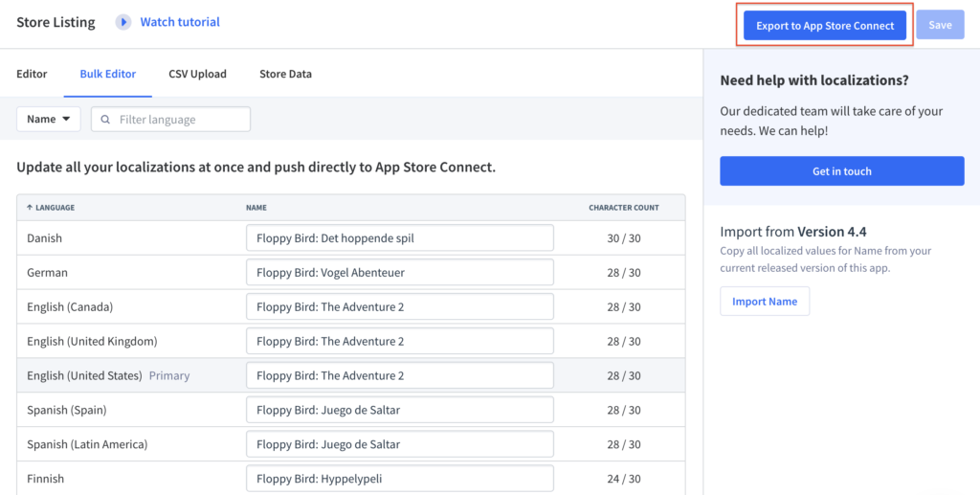980x495 pixels.
Task: Click the Danish language cell
Action: [44, 238]
